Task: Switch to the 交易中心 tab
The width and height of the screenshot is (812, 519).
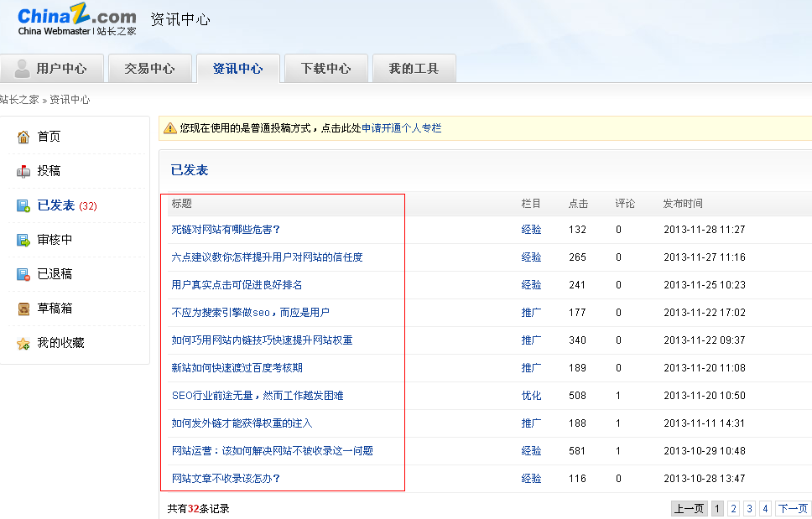Action: [149, 69]
